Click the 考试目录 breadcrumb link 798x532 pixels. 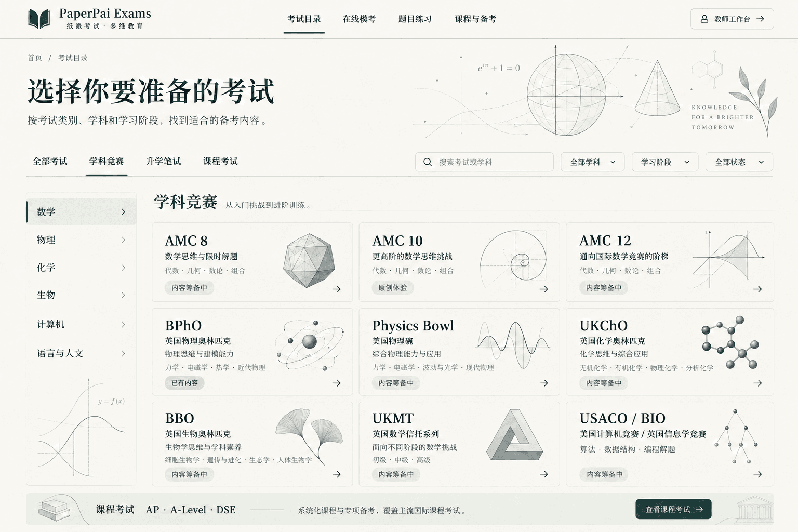(x=73, y=58)
